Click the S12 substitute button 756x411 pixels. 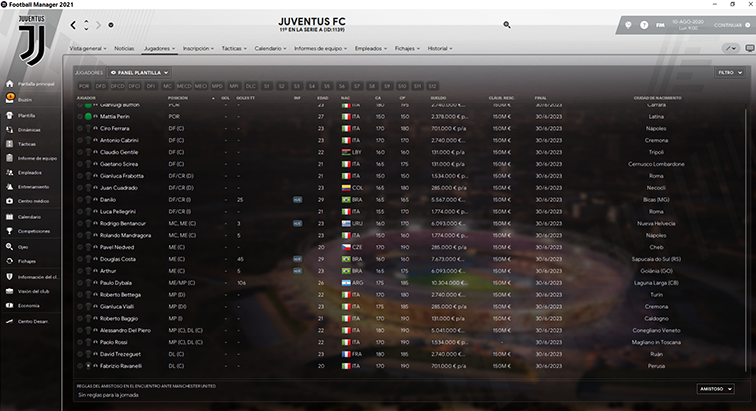[432, 86]
